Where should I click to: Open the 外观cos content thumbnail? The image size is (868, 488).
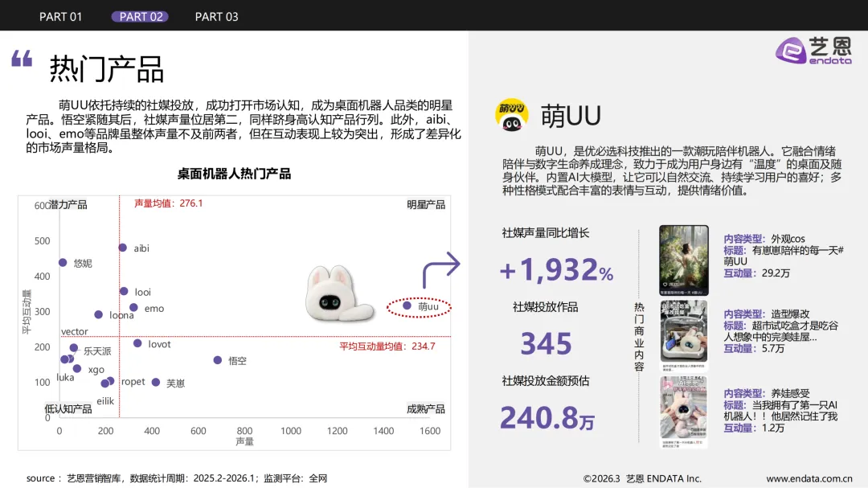tap(684, 260)
